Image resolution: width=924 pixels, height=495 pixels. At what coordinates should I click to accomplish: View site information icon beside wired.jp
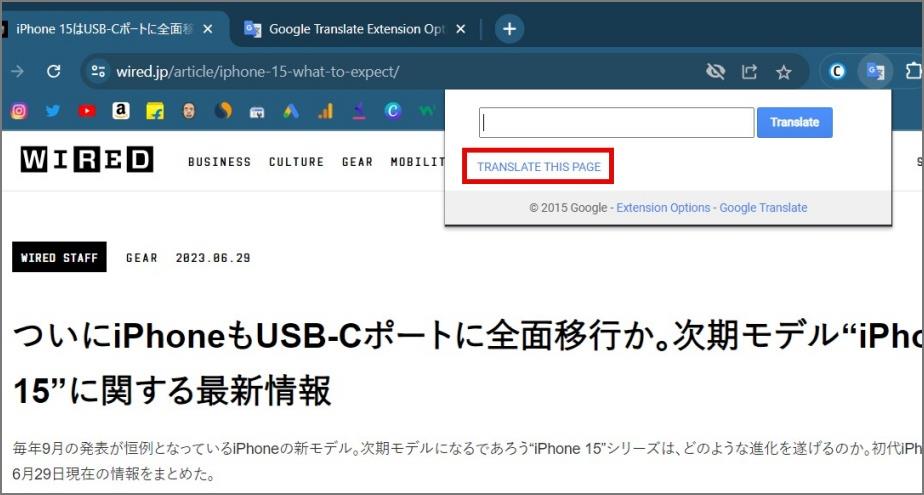pos(97,72)
